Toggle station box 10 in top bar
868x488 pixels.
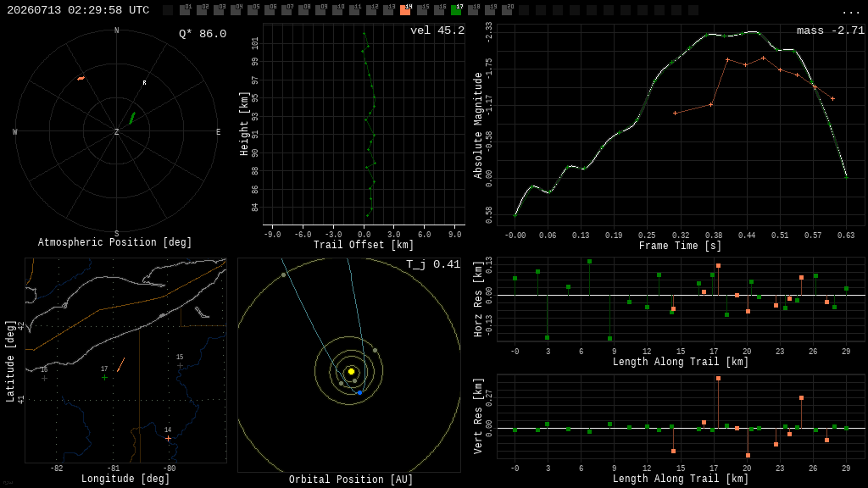[x=337, y=10]
